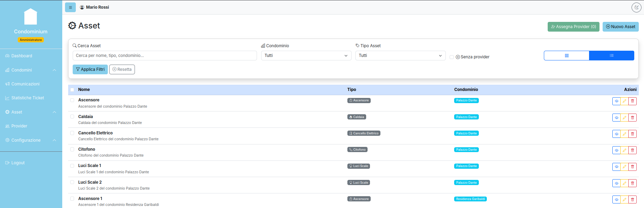Click the Nome column header
The image size is (644, 208).
coord(84,90)
